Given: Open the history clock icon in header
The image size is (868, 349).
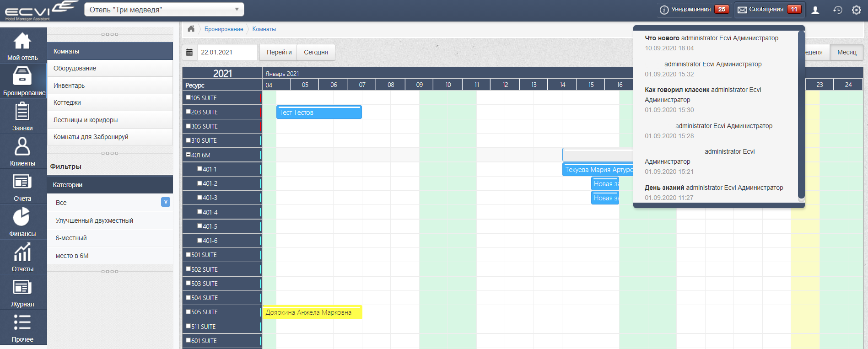Looking at the screenshot, I should (x=838, y=10).
